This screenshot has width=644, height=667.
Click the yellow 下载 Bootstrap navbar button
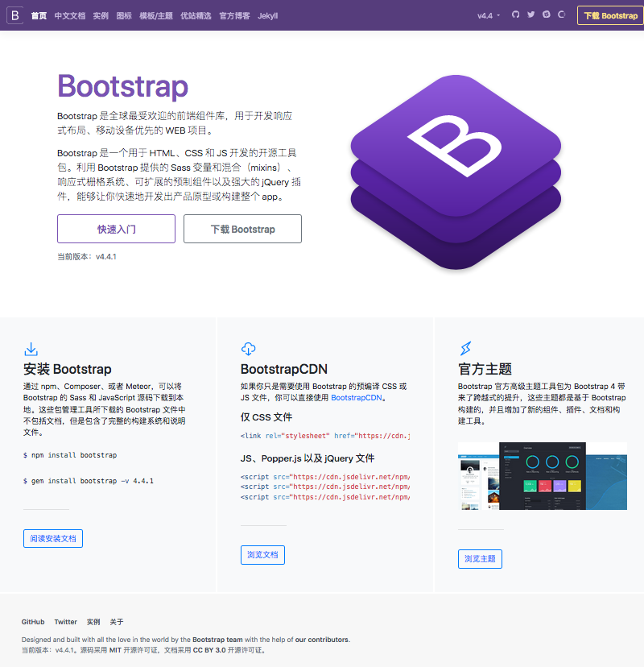tap(610, 16)
